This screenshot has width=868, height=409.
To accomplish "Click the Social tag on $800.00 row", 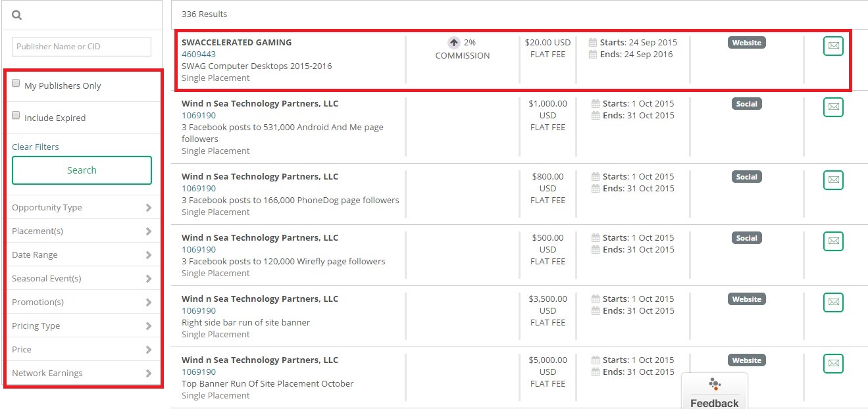I will [747, 177].
